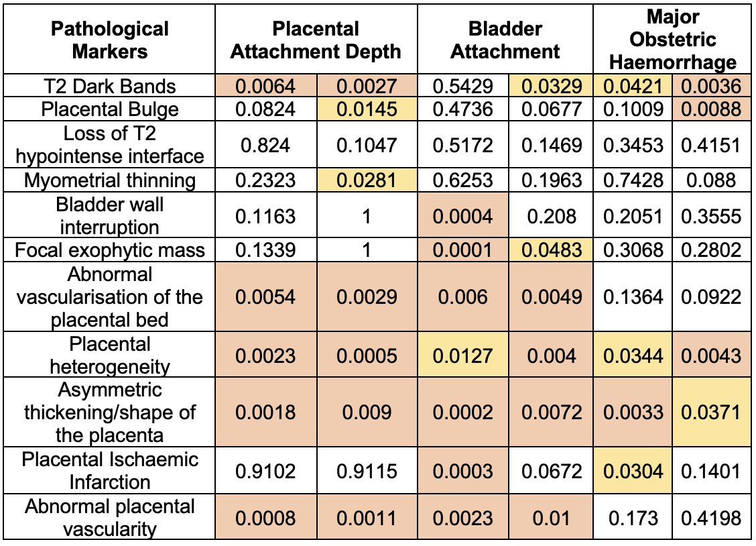Image resolution: width=756 pixels, height=546 pixels.
Task: Click the 0.4198 value cell
Action: tap(711, 517)
